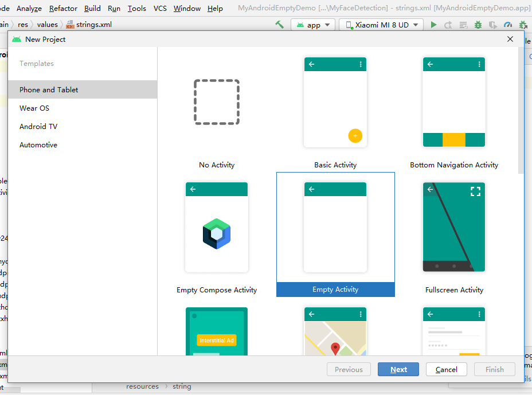Click the values breadcrumb folder
Image resolution: width=532 pixels, height=395 pixels.
pos(47,25)
